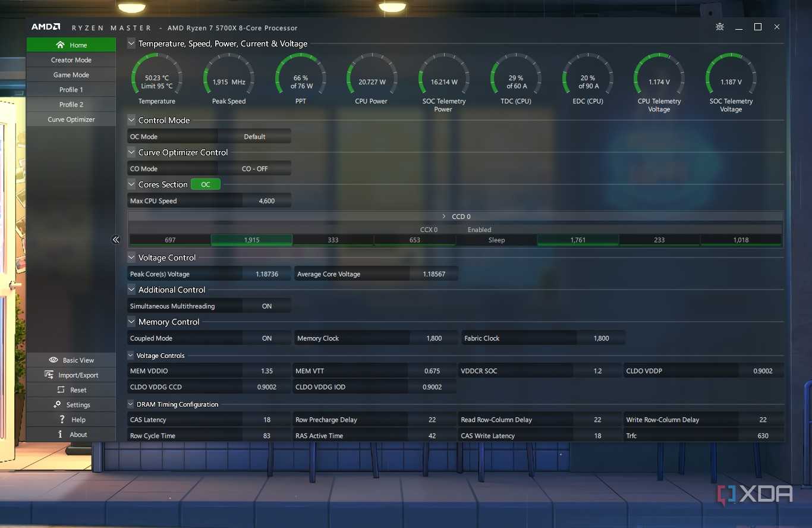Click the theme toggle icon near window controls
The width and height of the screenshot is (812, 528).
(719, 27)
